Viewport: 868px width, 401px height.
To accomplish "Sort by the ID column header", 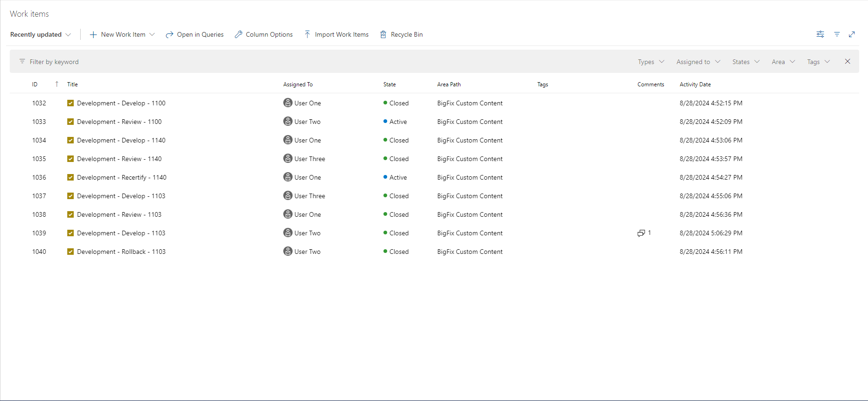I will (35, 84).
